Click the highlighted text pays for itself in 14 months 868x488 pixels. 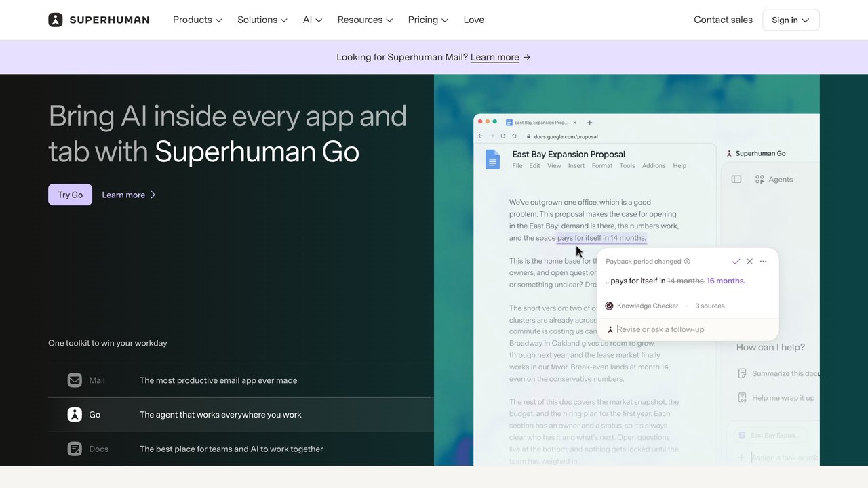coord(601,238)
